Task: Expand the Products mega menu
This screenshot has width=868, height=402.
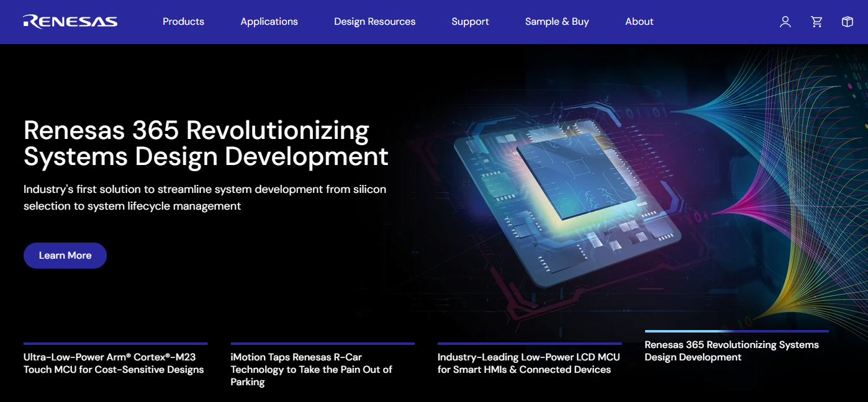Action: (183, 22)
